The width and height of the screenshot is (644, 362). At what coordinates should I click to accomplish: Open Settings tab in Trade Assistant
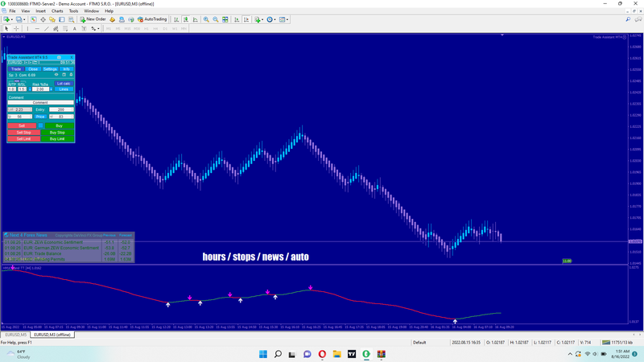tap(50, 69)
